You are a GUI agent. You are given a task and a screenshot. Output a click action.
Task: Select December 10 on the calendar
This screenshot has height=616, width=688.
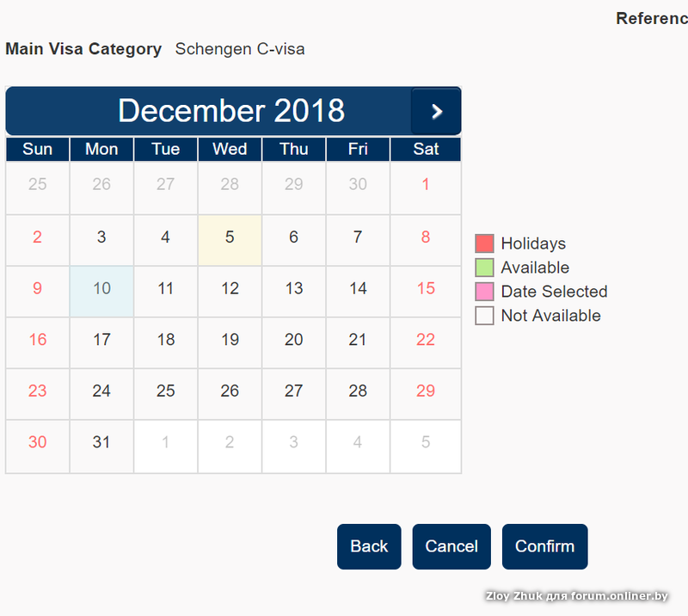(x=101, y=289)
